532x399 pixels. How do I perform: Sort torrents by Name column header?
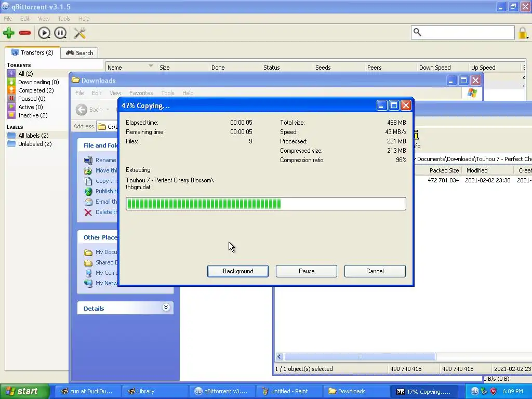(x=131, y=67)
